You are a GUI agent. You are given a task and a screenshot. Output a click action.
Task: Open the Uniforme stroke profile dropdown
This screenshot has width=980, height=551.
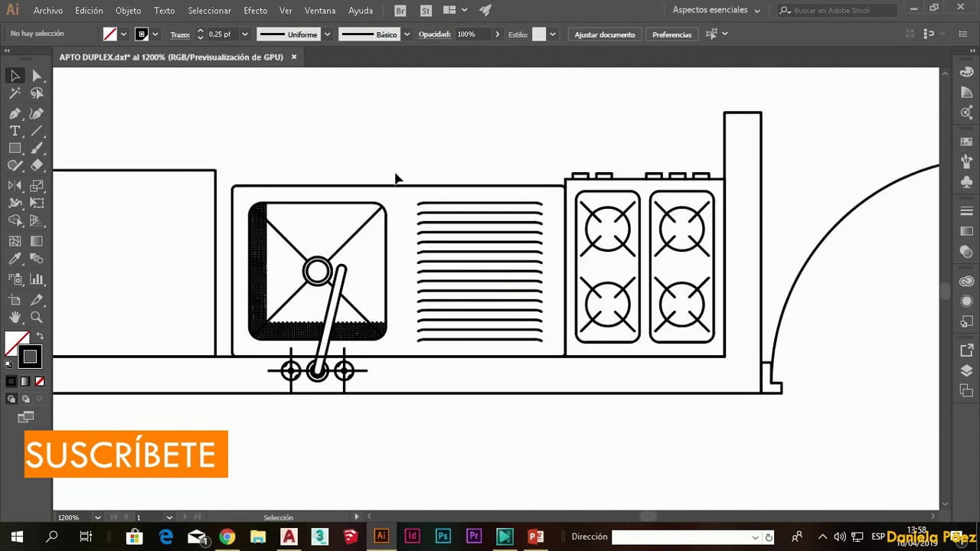(327, 34)
